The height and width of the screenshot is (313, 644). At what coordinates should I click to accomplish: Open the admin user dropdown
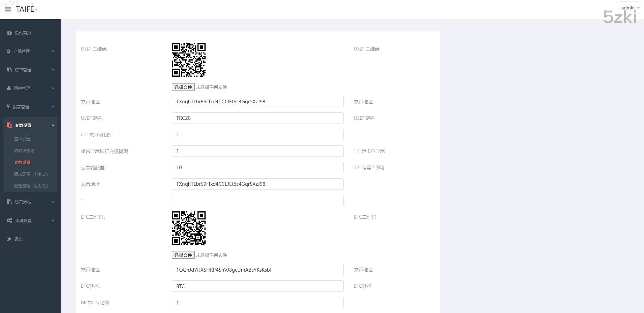(x=630, y=8)
